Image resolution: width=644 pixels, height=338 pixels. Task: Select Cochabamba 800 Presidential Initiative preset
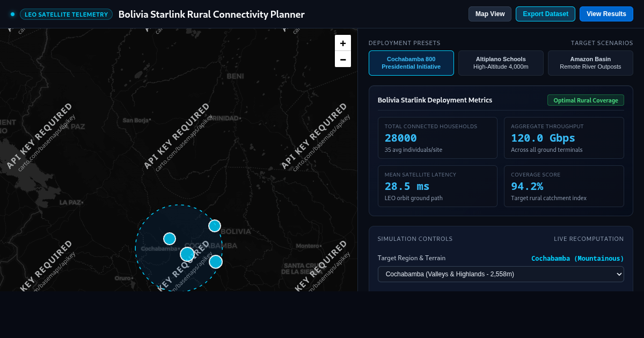(x=411, y=63)
